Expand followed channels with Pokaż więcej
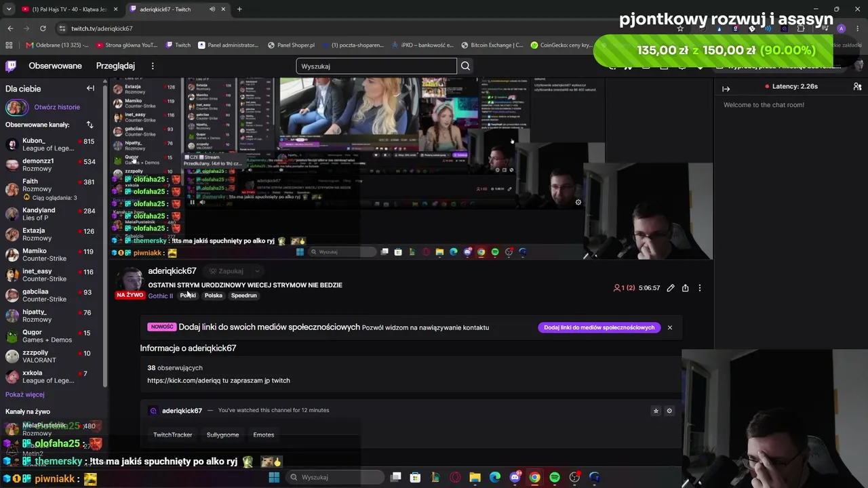 [25, 394]
